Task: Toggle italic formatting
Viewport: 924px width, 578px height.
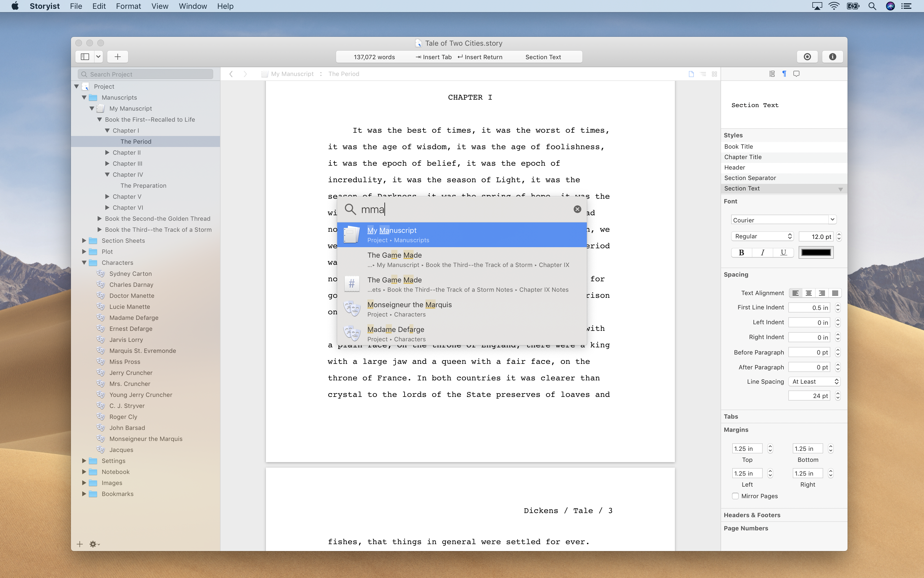Action: point(763,252)
